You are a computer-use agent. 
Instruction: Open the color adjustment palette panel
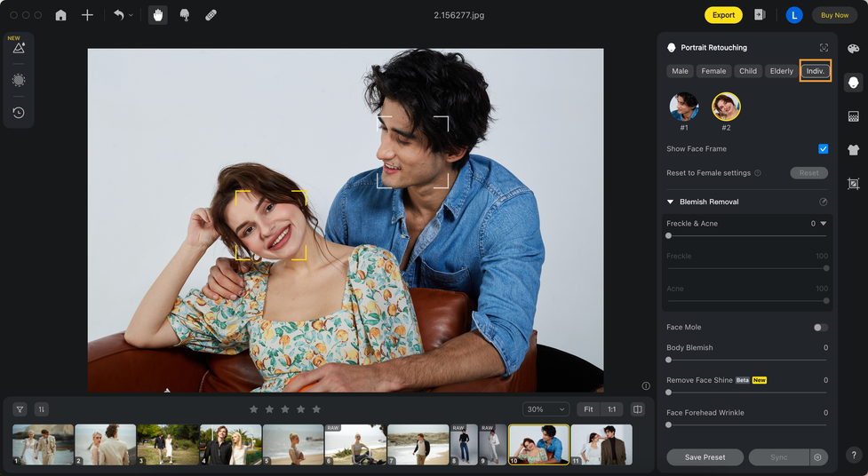[853, 49]
